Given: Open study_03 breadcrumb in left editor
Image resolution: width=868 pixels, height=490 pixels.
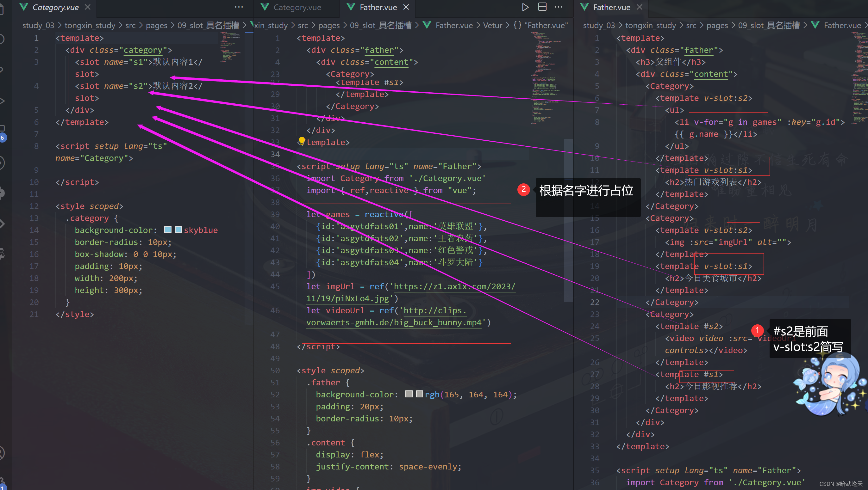Looking at the screenshot, I should coord(38,26).
